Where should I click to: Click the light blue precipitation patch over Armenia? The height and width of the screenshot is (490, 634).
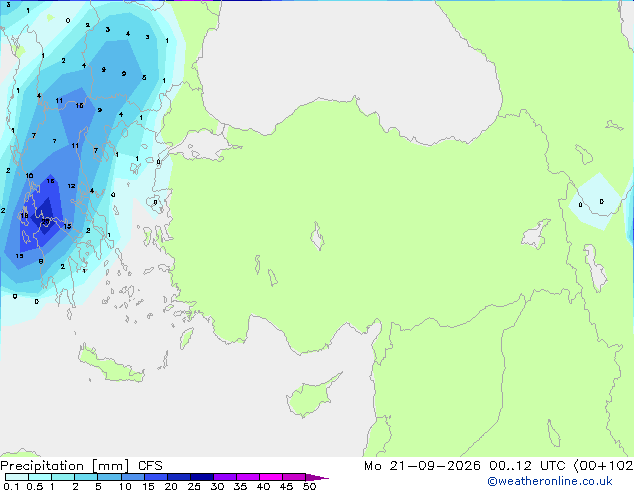coord(596,201)
